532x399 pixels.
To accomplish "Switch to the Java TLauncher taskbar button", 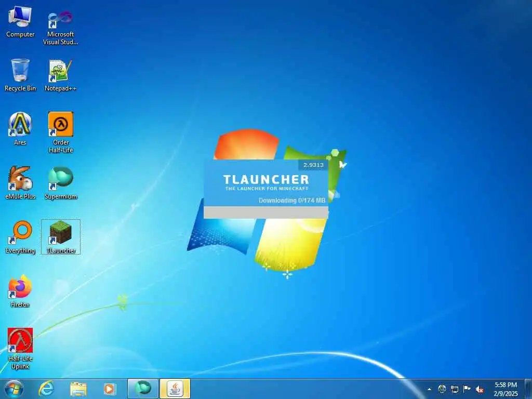I will (175, 389).
